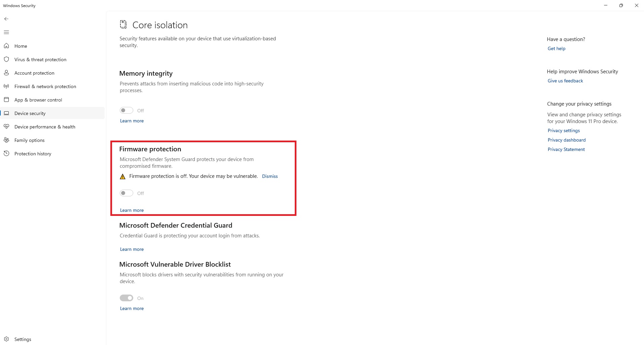Open the Give us feedback link
This screenshot has height=345, width=644.
pyautogui.click(x=565, y=81)
